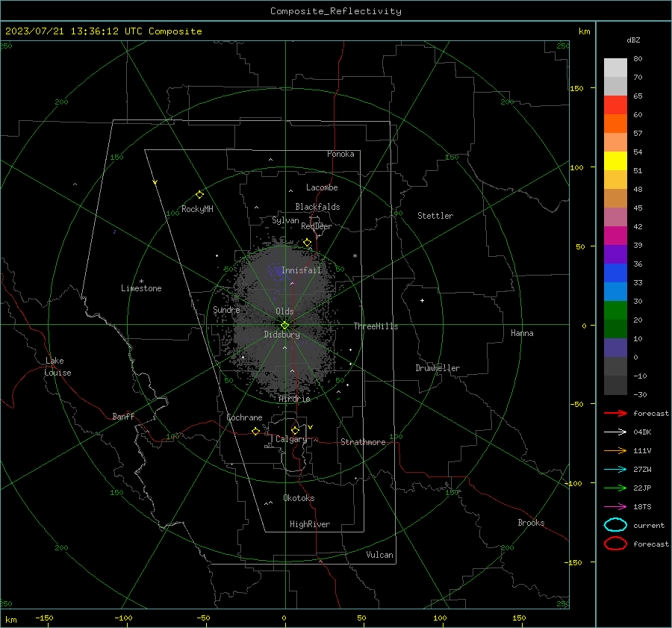Click the Strathmore label
672x628 pixels.
point(363,442)
